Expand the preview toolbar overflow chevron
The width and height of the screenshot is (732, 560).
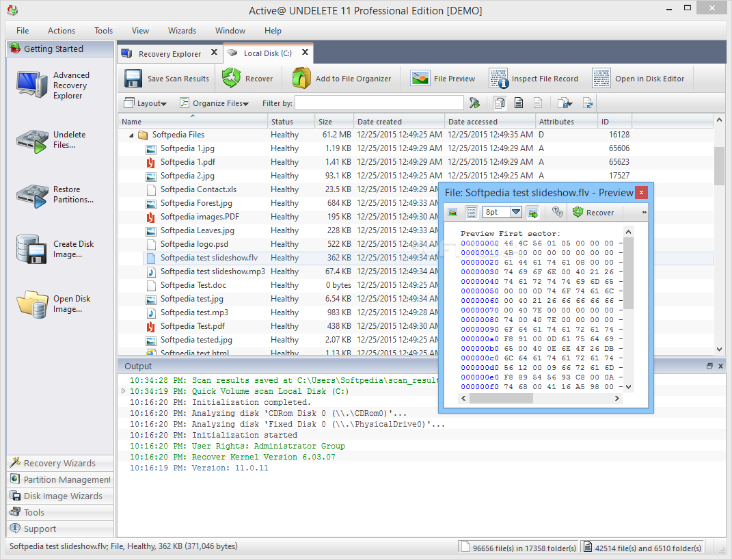tap(644, 213)
